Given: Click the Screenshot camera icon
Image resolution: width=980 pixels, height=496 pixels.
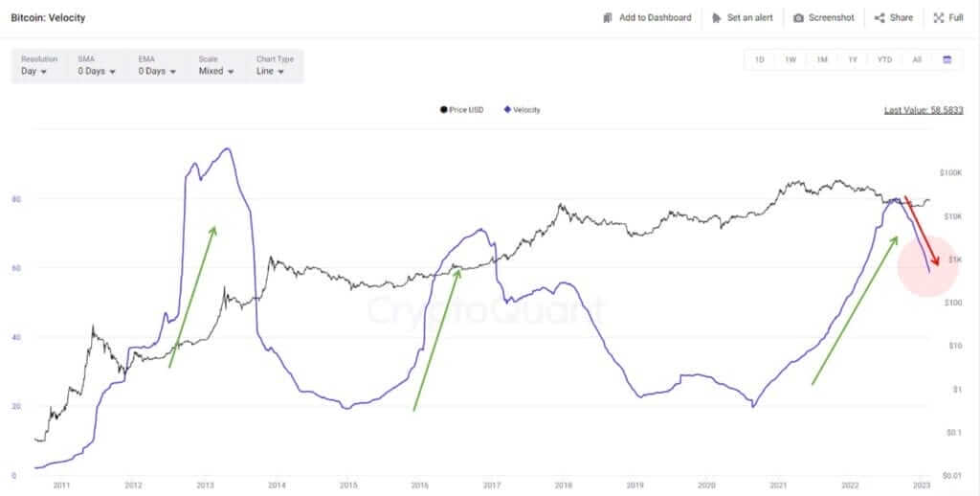Looking at the screenshot, I should 798,17.
